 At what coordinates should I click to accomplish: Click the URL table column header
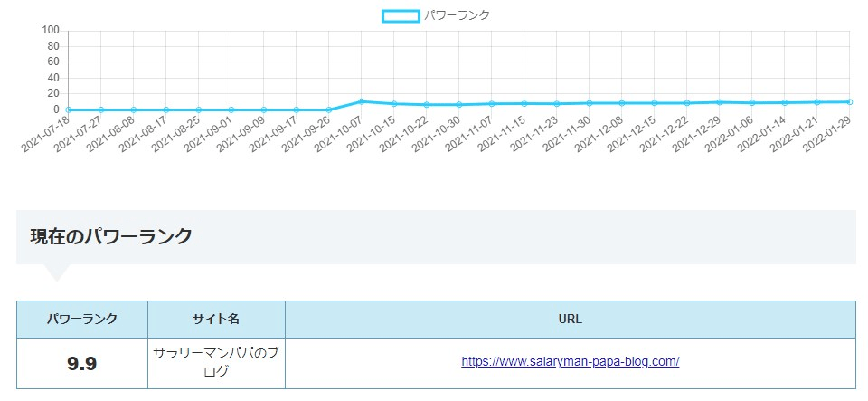[x=571, y=319]
